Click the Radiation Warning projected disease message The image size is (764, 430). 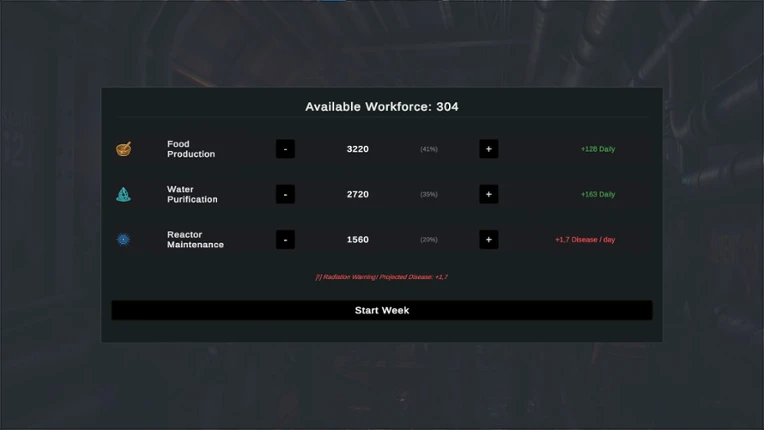tap(382, 277)
